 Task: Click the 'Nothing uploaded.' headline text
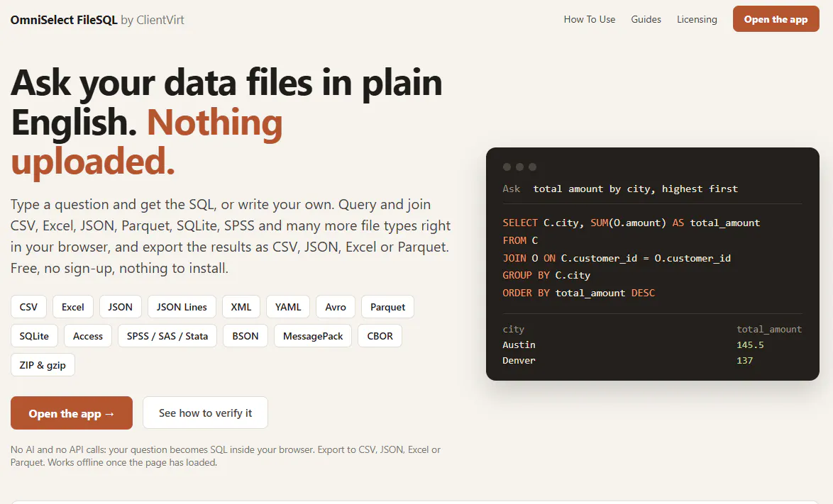pyautogui.click(x=147, y=142)
